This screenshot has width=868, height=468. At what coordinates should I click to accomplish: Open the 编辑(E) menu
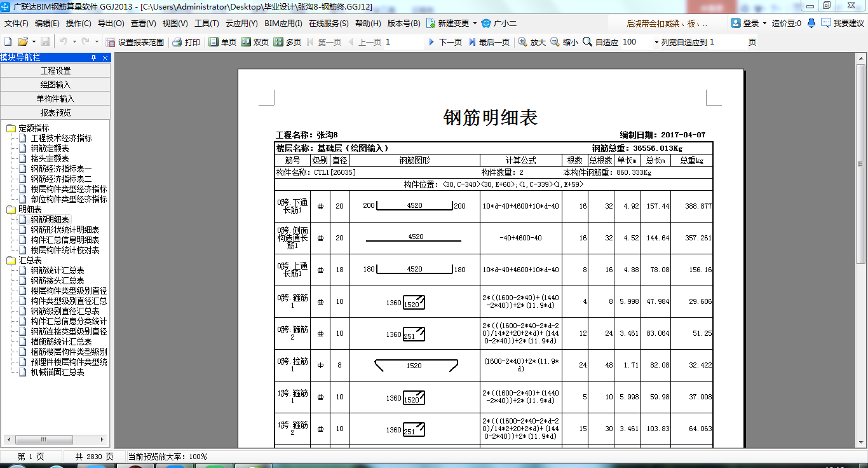pyautogui.click(x=47, y=24)
